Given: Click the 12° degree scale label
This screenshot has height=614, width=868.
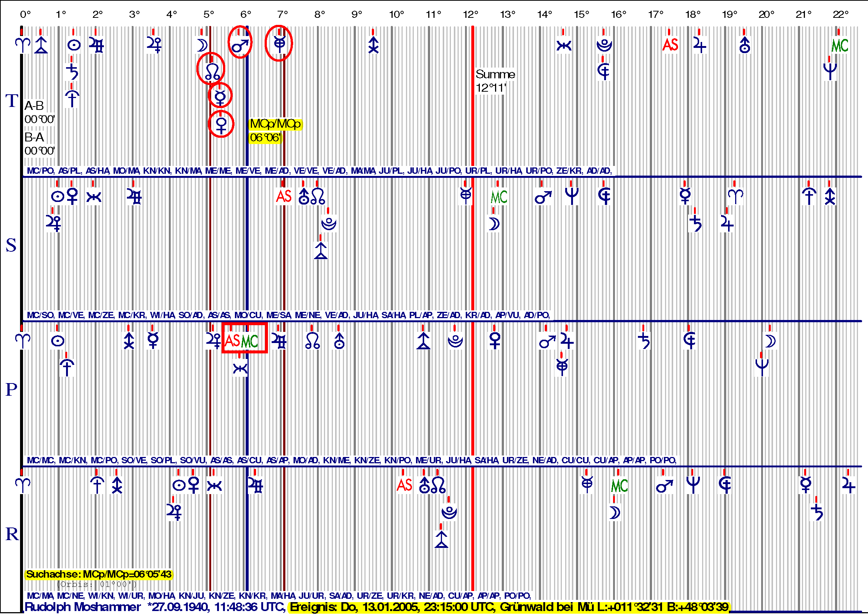Looking at the screenshot, I should pos(471,15).
